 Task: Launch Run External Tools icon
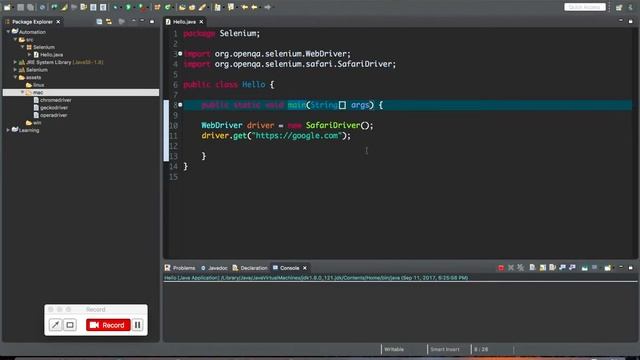click(141, 7)
